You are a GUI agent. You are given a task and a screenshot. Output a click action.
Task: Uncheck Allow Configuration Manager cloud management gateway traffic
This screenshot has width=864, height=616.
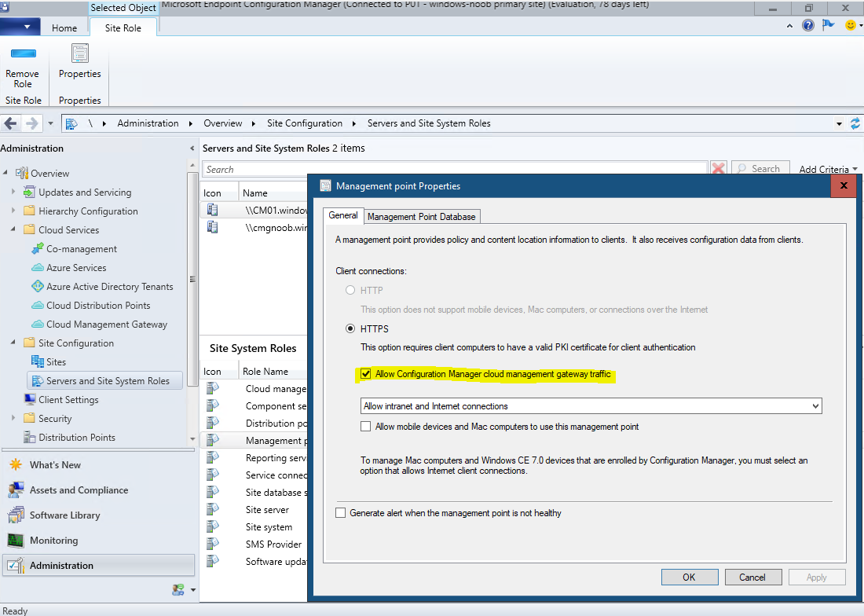point(365,374)
